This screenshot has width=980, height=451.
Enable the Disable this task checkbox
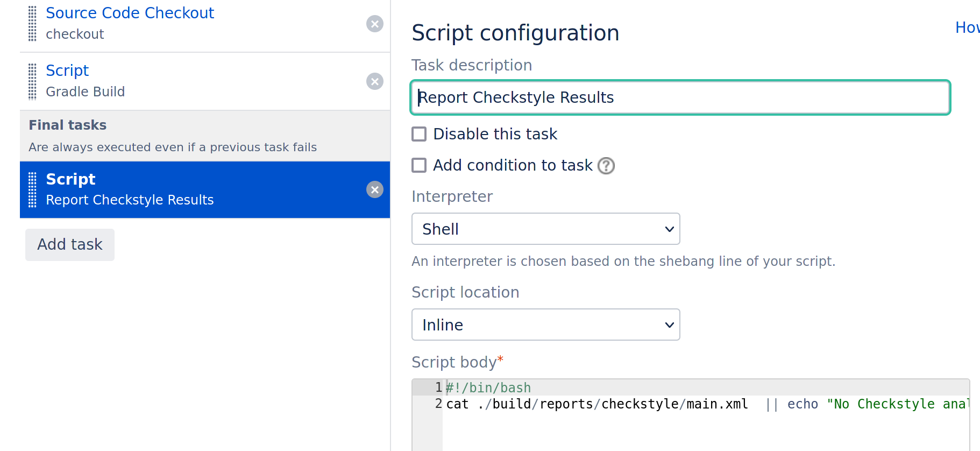(419, 134)
